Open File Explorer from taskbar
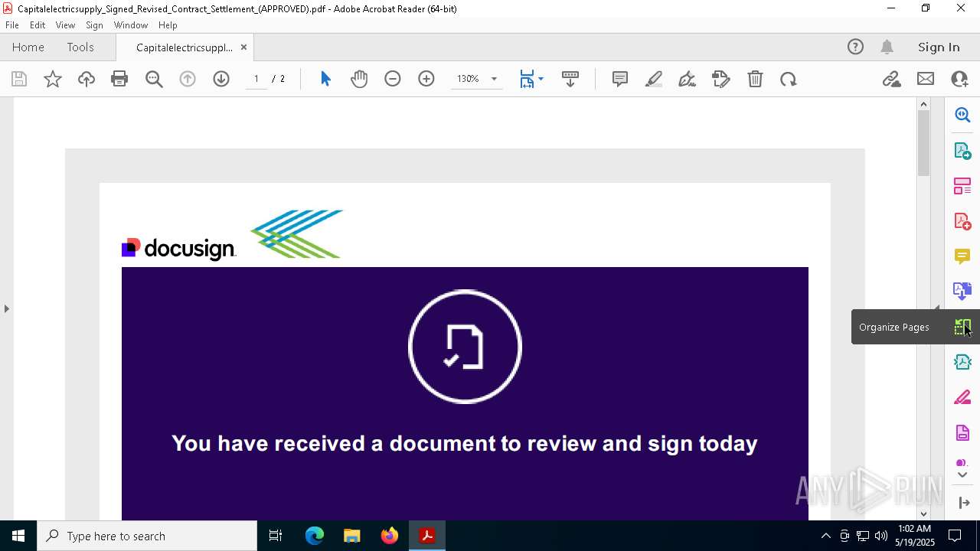The width and height of the screenshot is (980, 551). pos(351,536)
